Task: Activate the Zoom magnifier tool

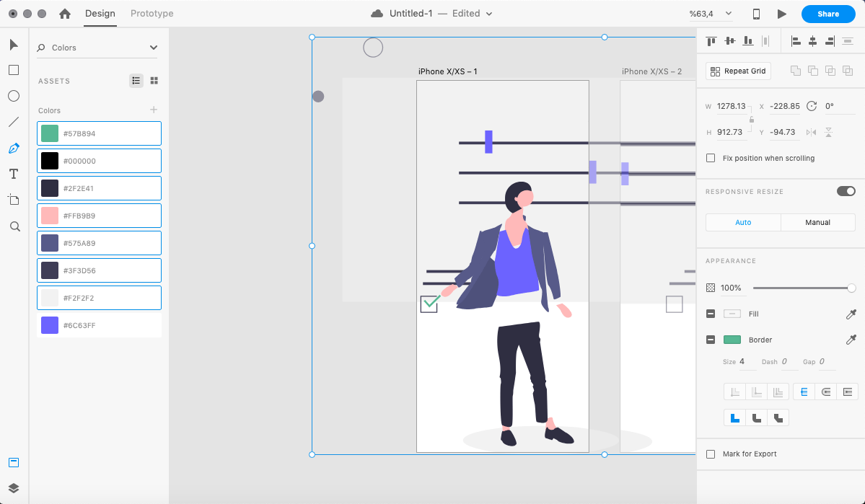Action: 14,226
